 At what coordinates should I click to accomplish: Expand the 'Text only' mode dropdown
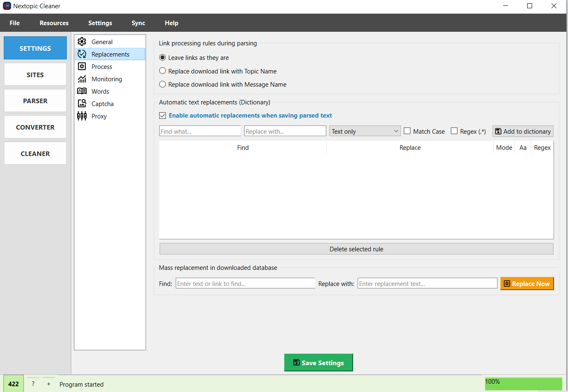365,131
